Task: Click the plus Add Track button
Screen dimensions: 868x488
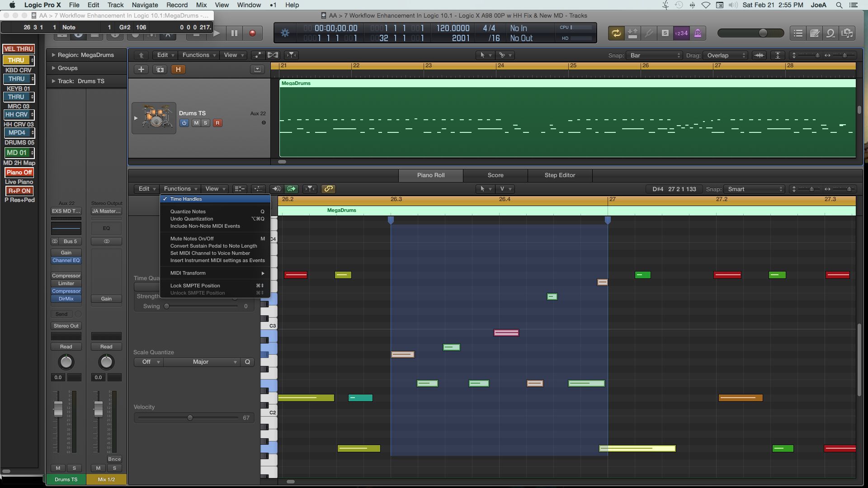Action: coord(141,70)
